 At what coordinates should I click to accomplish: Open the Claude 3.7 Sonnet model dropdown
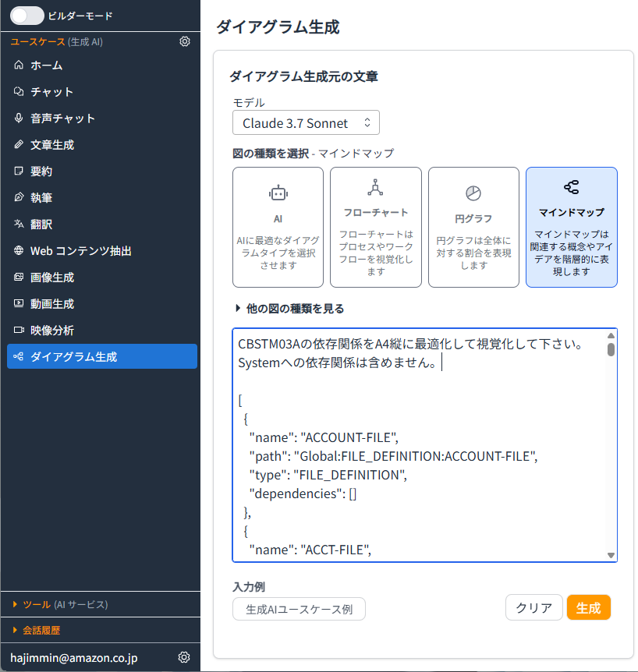point(305,122)
